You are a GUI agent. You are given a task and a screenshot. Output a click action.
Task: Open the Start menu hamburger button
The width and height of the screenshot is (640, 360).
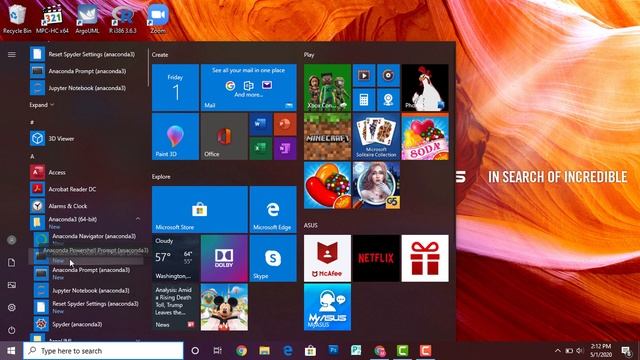point(11,54)
